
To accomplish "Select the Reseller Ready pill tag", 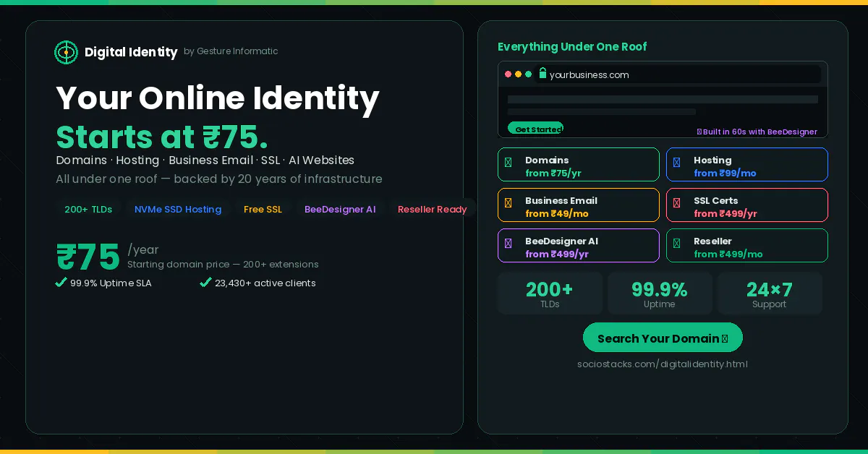I will pos(432,209).
